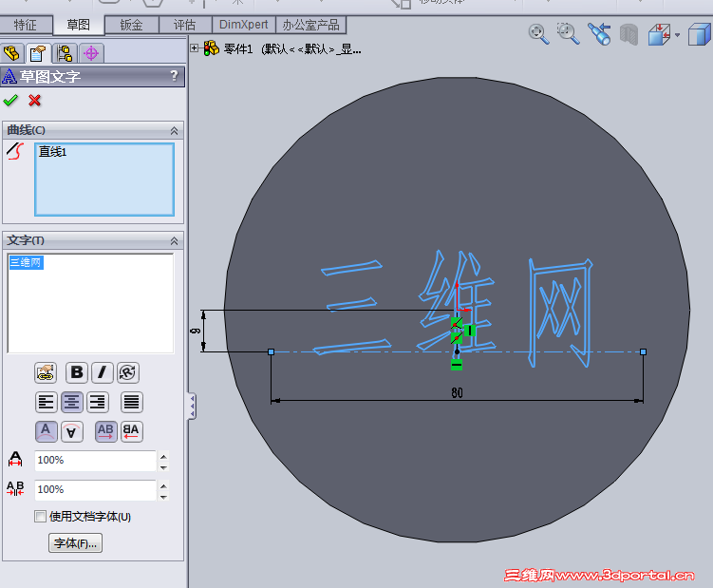Click Zoom to Area icon
The height and width of the screenshot is (588, 713).
tap(568, 33)
